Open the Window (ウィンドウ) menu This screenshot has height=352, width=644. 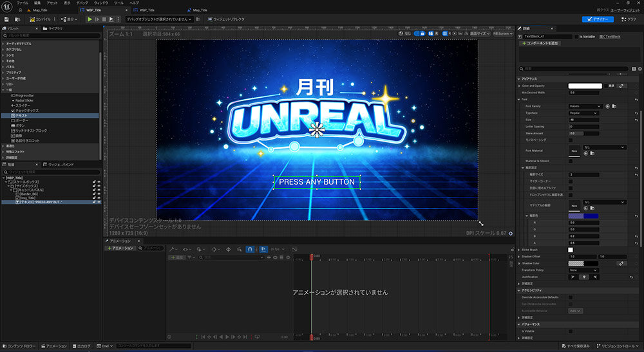100,3
